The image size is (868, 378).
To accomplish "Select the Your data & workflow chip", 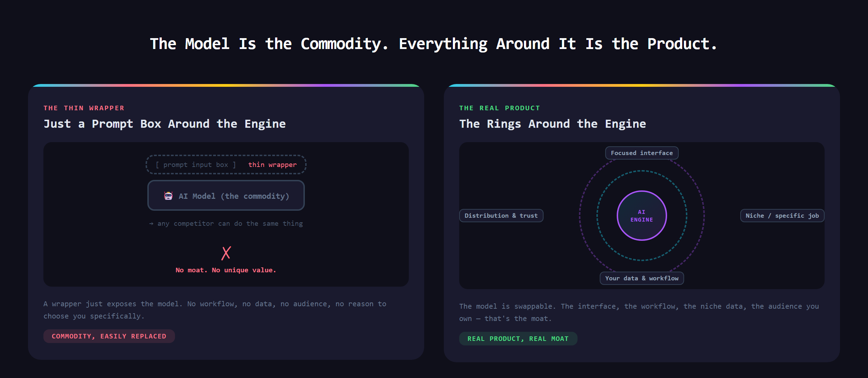I will (642, 278).
